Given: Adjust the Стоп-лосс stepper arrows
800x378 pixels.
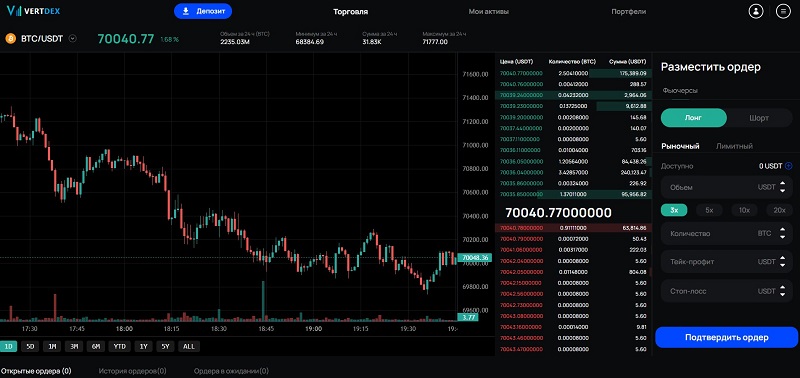Looking at the screenshot, I should click(783, 291).
